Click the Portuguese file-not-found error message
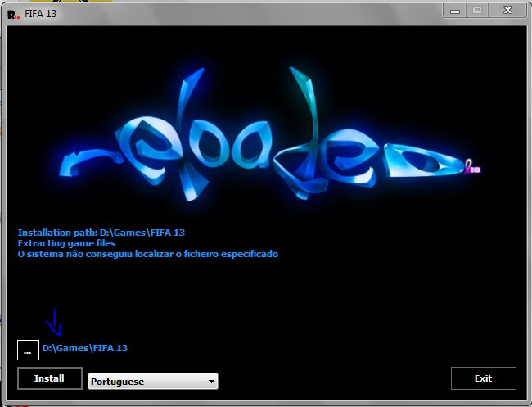This screenshot has height=407, width=532. coord(147,254)
